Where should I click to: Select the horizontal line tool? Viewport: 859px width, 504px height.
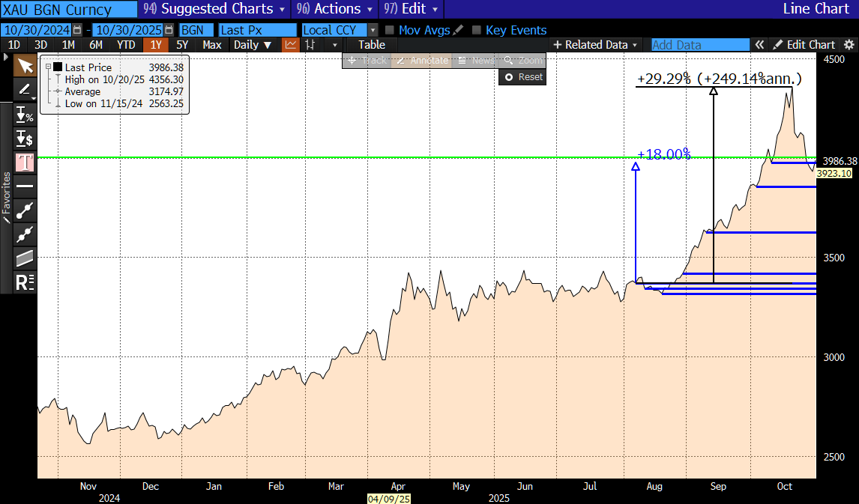(25, 186)
